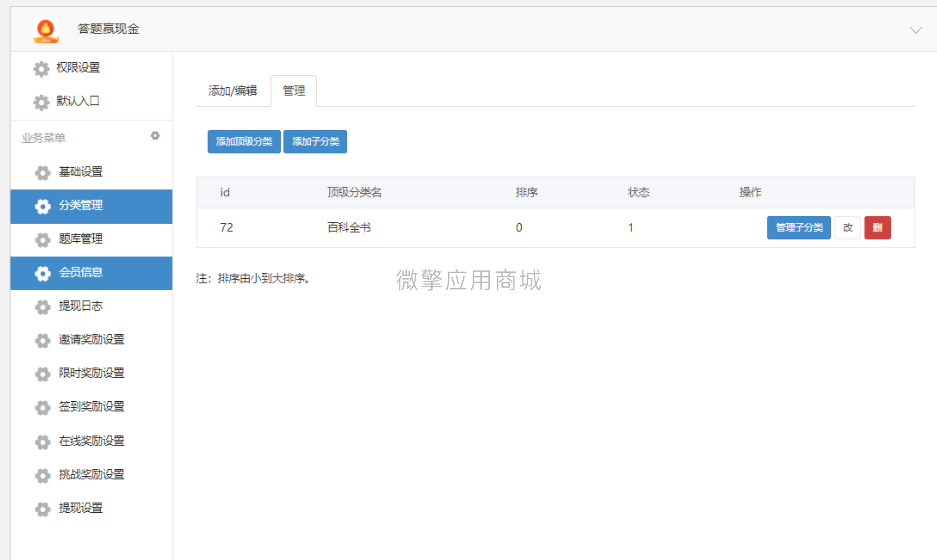This screenshot has height=560, width=937.
Task: Click the gear icon beside 限时奖励设置
Action: [x=43, y=374]
